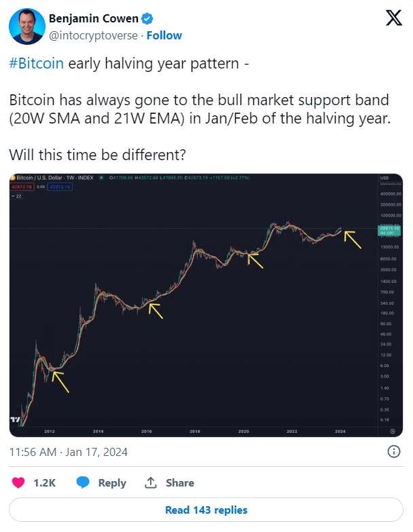Open the tweet info circle icon
413x532 pixels.
394,452
